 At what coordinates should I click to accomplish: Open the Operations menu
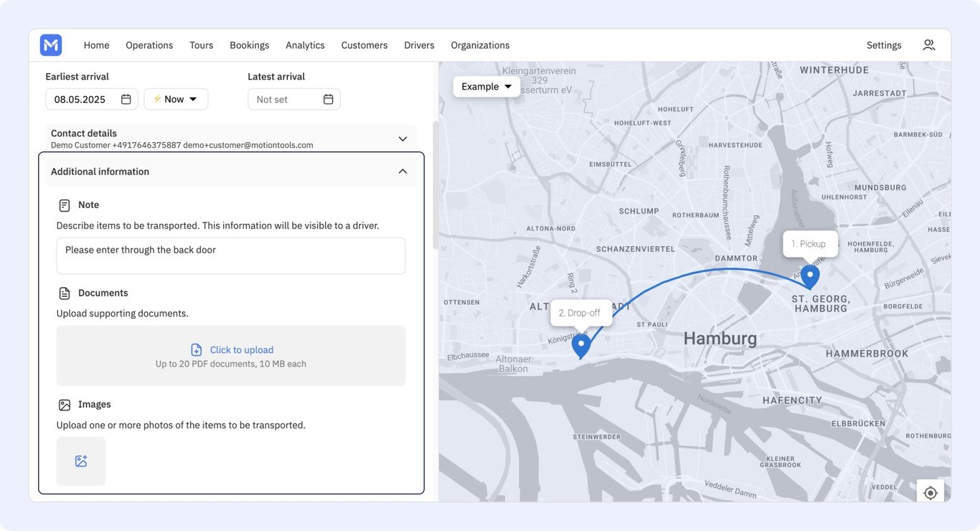pos(149,45)
